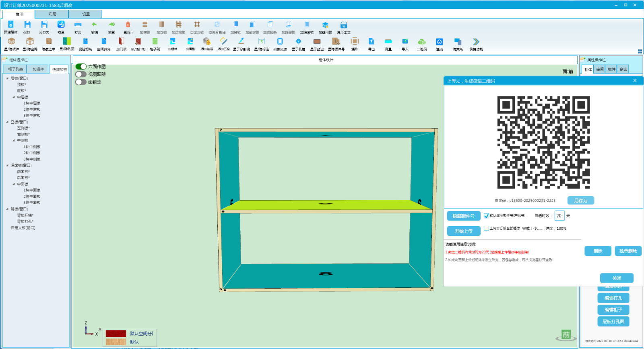Toggle the 六面作图 switch off
644x349 pixels.
pos(81,66)
